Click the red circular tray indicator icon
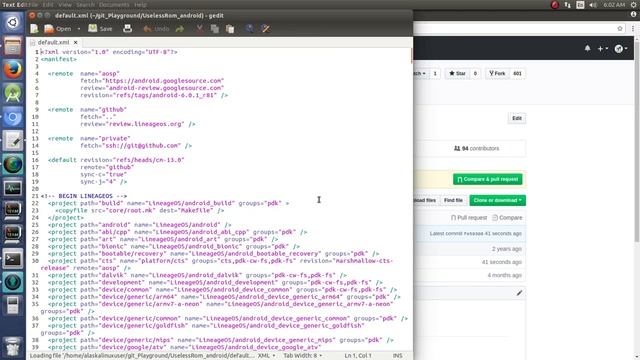The width and height of the screenshot is (640, 360). (555, 4)
